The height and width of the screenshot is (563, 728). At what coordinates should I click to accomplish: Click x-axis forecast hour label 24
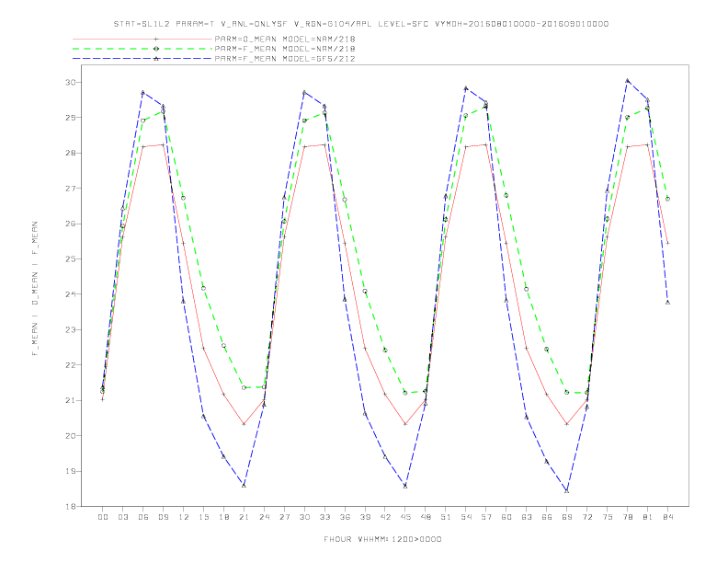[264, 517]
